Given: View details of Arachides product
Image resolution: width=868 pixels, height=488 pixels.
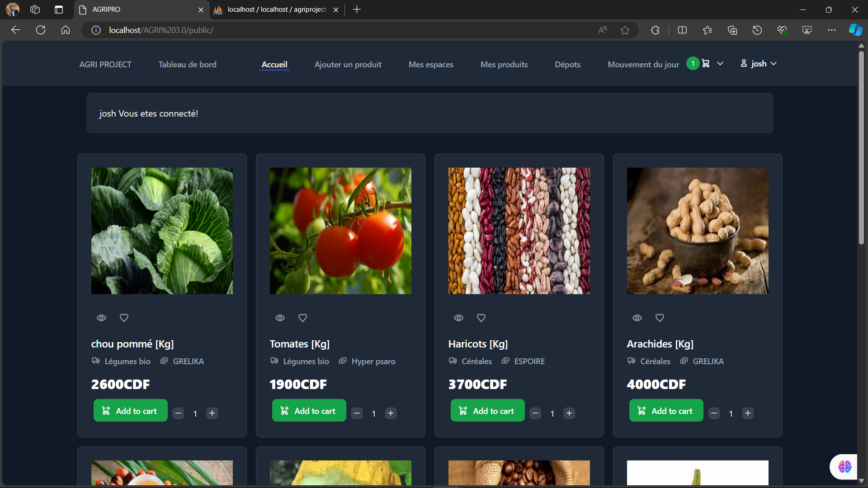Looking at the screenshot, I should 637,318.
